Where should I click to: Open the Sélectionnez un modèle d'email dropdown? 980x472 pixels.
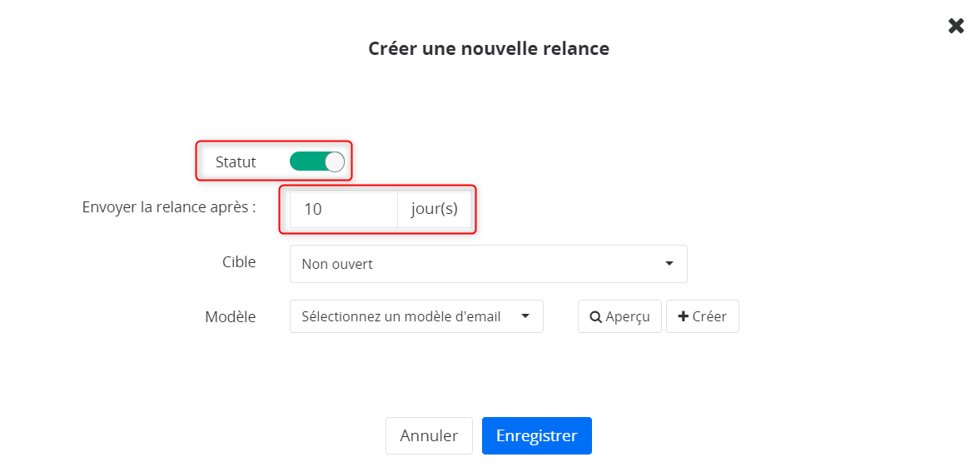click(x=416, y=316)
